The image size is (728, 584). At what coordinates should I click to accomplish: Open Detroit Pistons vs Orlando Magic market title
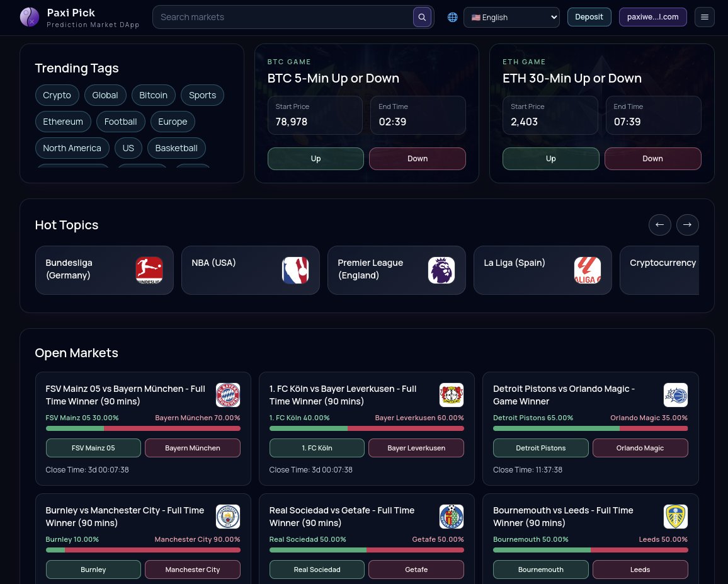pyautogui.click(x=564, y=395)
